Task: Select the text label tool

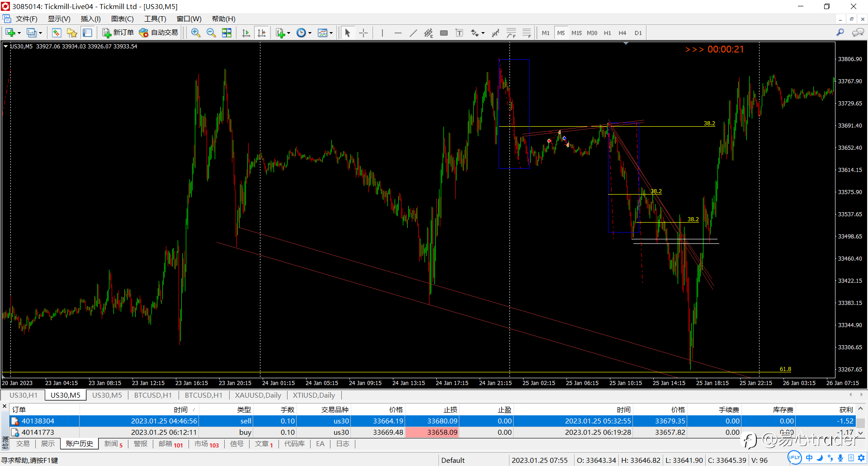Action: coord(459,33)
